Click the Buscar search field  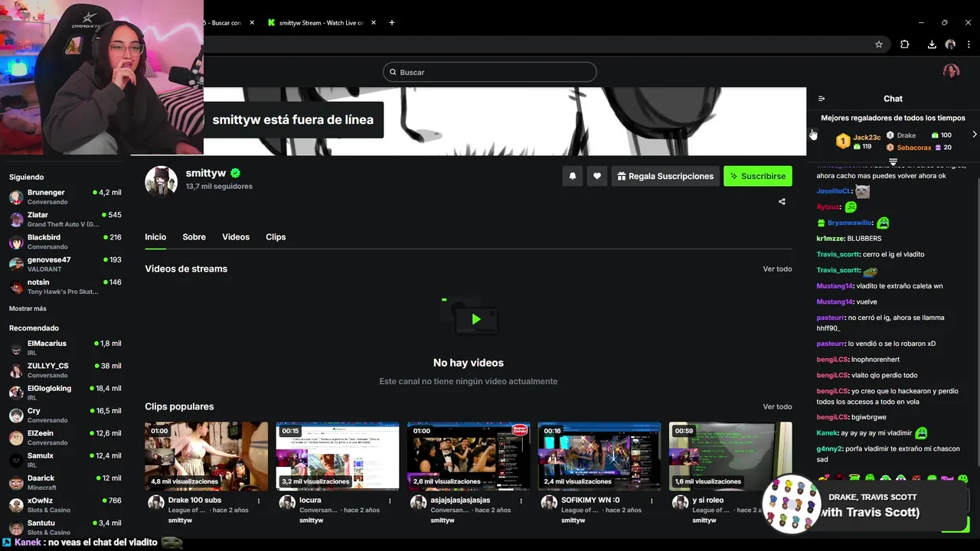(490, 72)
